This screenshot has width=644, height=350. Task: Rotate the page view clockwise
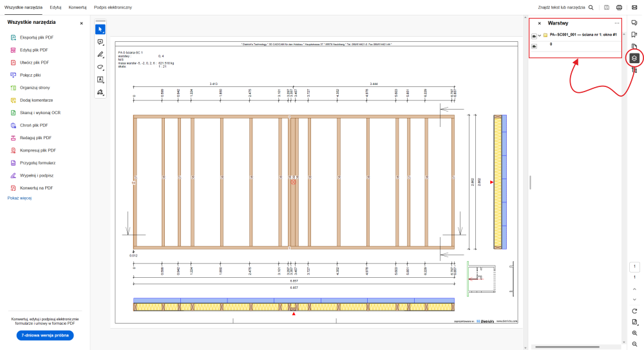click(x=634, y=311)
